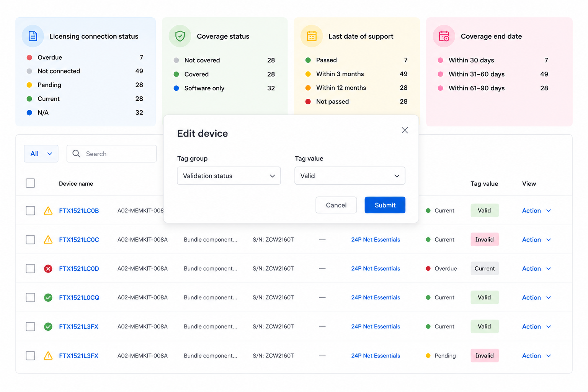Click the Invalid tag badge for FTX1521LC0C
Screen dimensions: 588x392
(484, 240)
